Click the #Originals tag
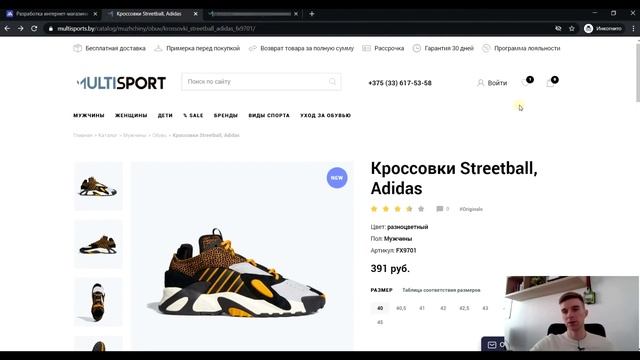 [x=471, y=209]
